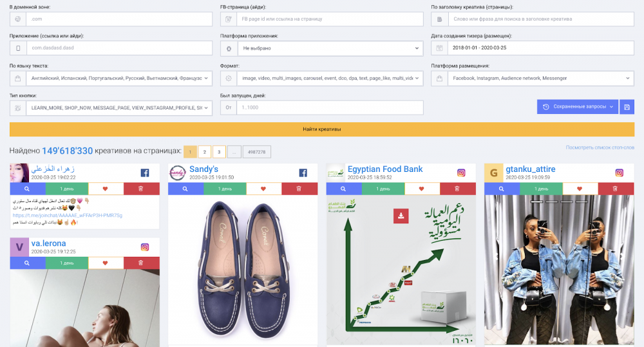The image size is (644, 347).
Task: Jump to last page 4987278
Action: [x=258, y=152]
